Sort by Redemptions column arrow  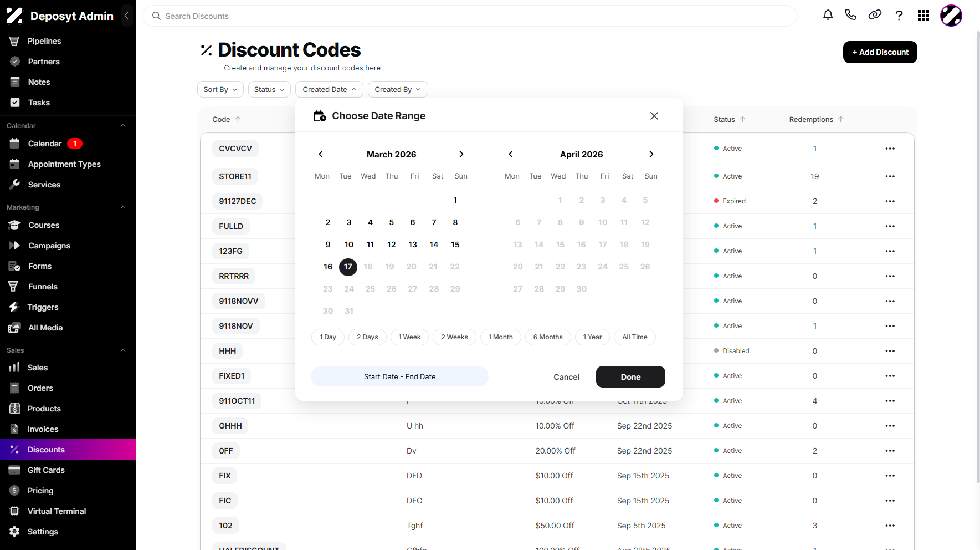coord(841,119)
